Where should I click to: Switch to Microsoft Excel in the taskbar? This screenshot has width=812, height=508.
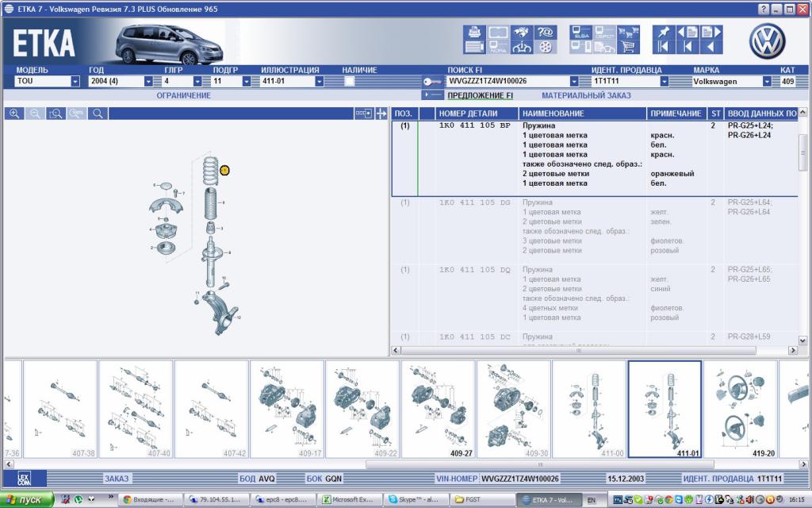349,500
